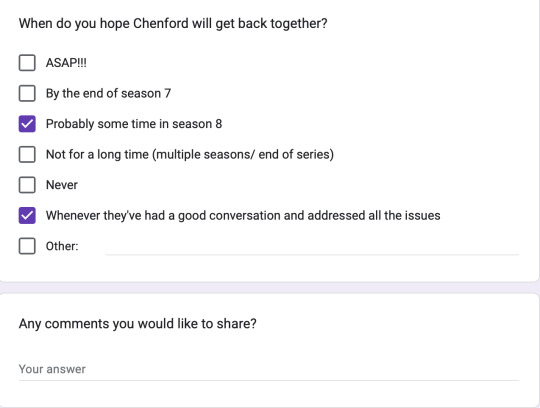Check the Other option checkbox
540x408 pixels.
(x=27, y=246)
